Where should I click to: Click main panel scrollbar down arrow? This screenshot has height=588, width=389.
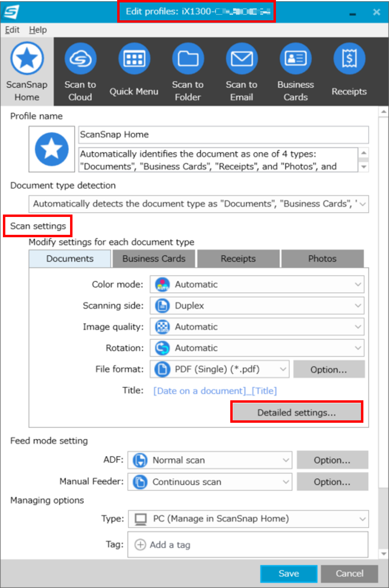point(383,554)
